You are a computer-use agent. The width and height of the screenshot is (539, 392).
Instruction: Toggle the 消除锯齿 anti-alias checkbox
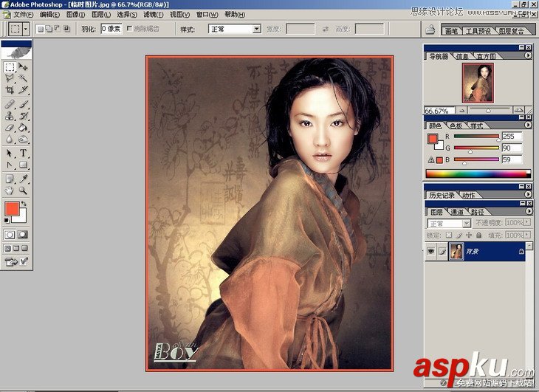(x=130, y=29)
